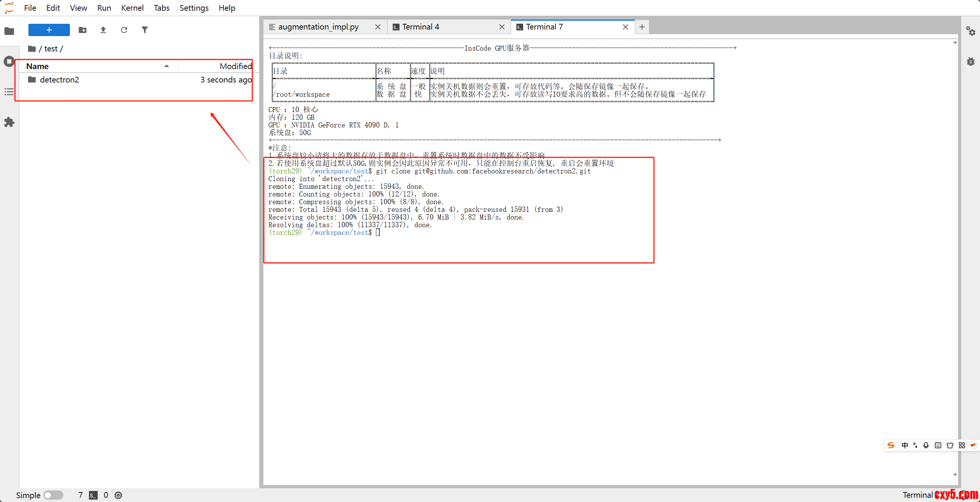Open the running terminals and kernels sidebar
The width and height of the screenshot is (980, 502).
pyautogui.click(x=9, y=61)
